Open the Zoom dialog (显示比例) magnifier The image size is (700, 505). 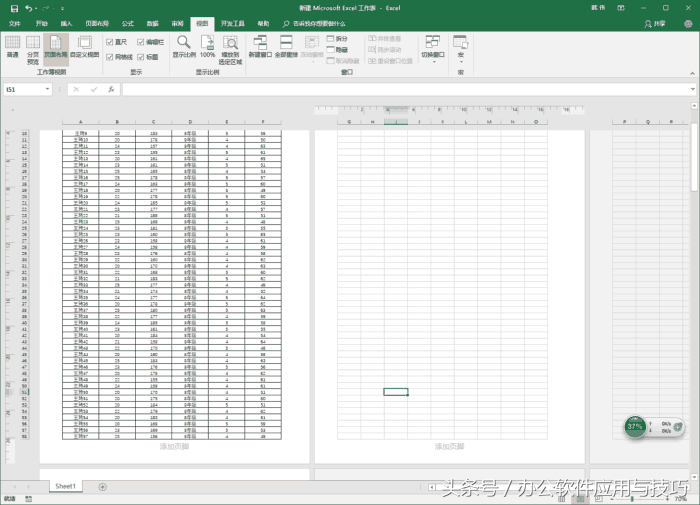(184, 47)
